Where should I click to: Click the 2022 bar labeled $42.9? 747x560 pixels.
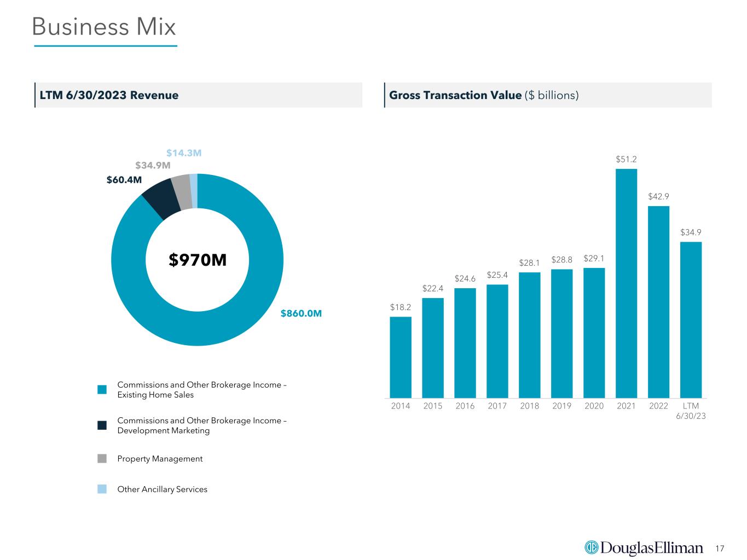[658, 302]
